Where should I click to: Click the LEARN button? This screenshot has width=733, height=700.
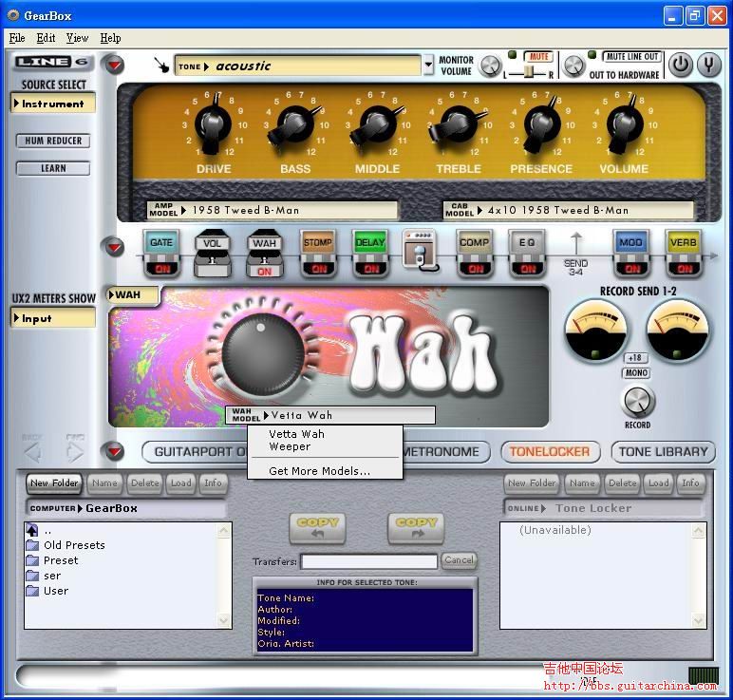coord(53,168)
